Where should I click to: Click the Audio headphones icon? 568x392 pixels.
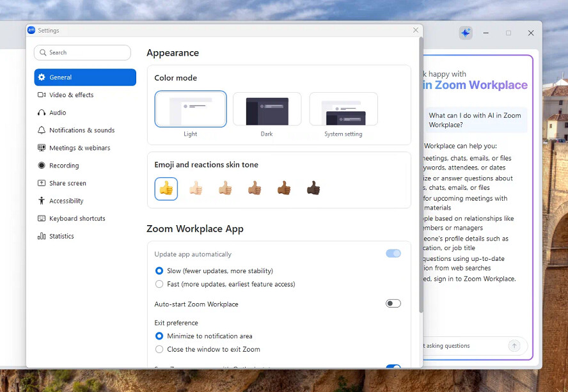42,113
